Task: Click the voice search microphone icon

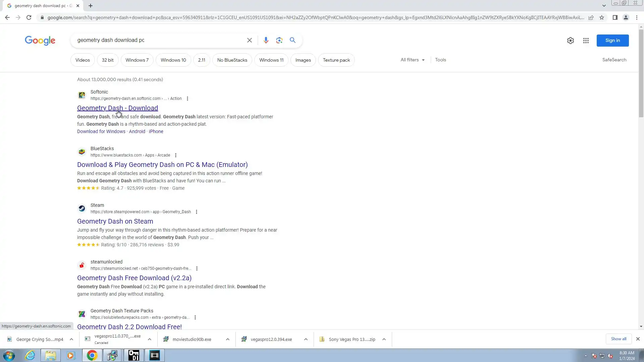Action: pyautogui.click(x=266, y=40)
